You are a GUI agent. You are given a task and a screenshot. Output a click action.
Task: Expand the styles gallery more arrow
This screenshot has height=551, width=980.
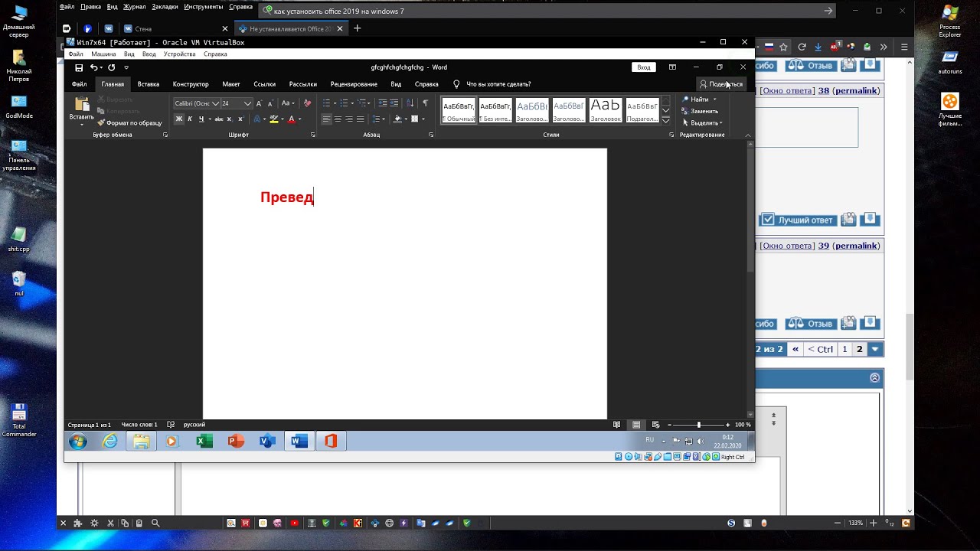[665, 121]
